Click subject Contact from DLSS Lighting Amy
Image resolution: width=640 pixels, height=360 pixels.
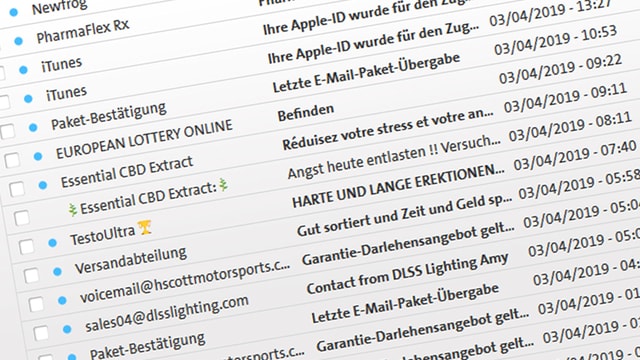click(407, 273)
